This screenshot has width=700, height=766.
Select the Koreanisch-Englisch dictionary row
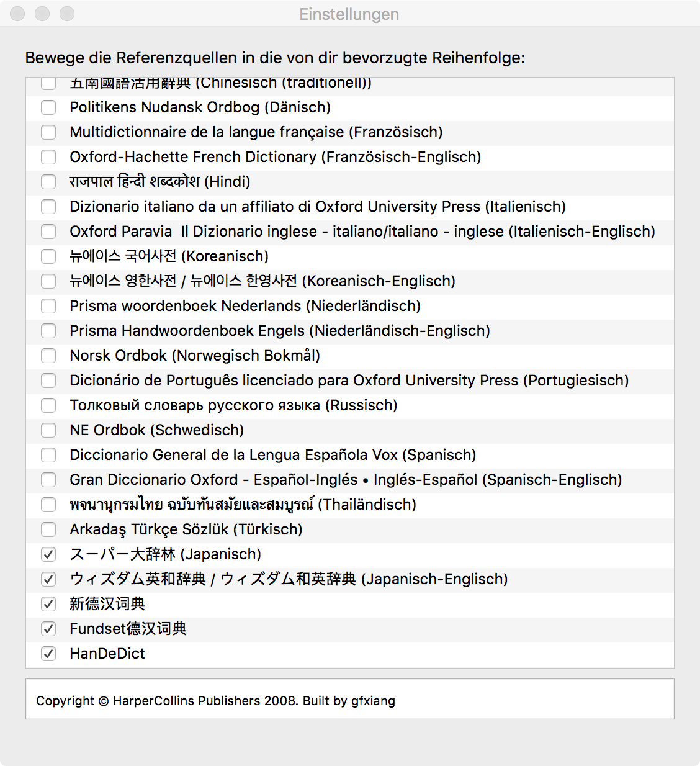pos(262,281)
